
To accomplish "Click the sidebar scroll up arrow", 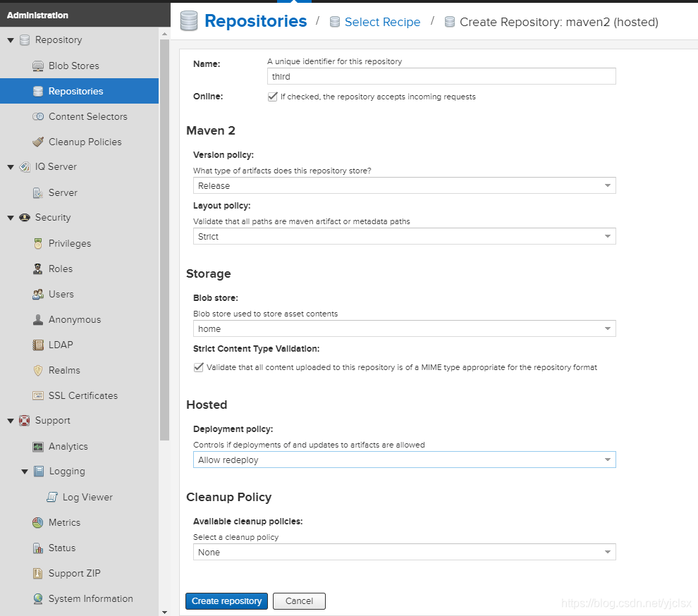I will click(x=164, y=34).
